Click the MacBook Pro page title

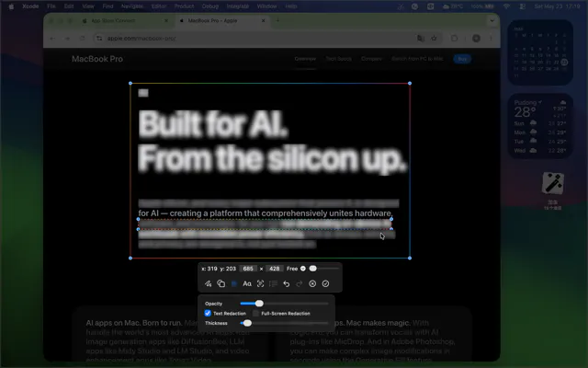click(97, 59)
